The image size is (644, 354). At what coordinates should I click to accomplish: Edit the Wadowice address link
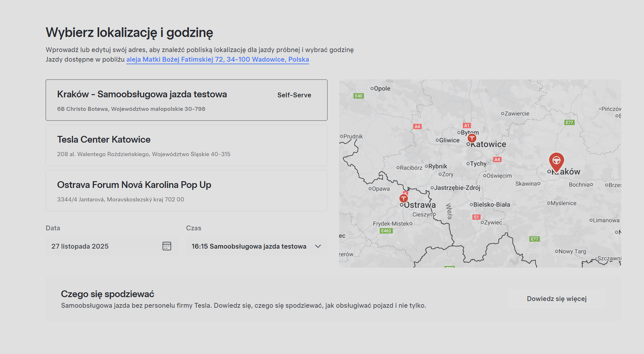pyautogui.click(x=217, y=59)
